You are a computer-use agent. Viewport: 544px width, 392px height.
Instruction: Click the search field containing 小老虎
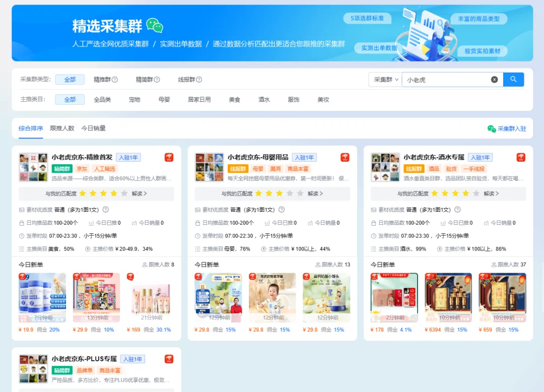(452, 80)
